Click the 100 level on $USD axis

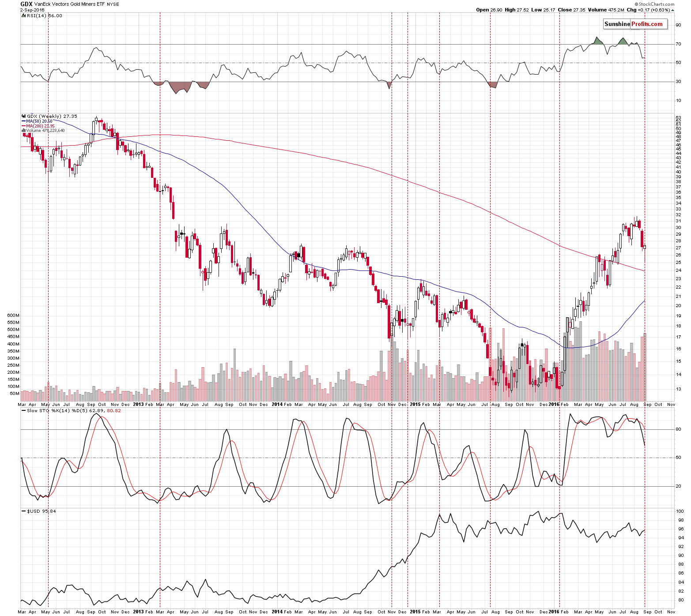point(680,511)
